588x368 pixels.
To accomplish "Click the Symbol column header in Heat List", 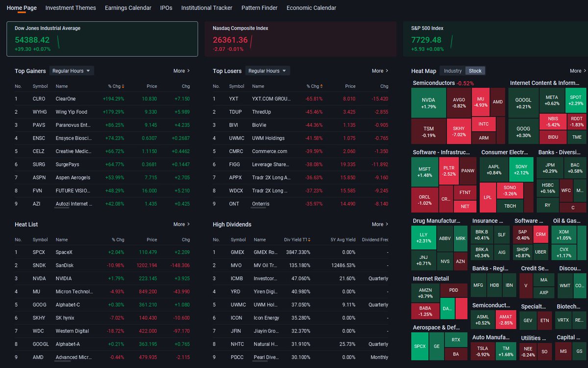I will tap(40, 240).
